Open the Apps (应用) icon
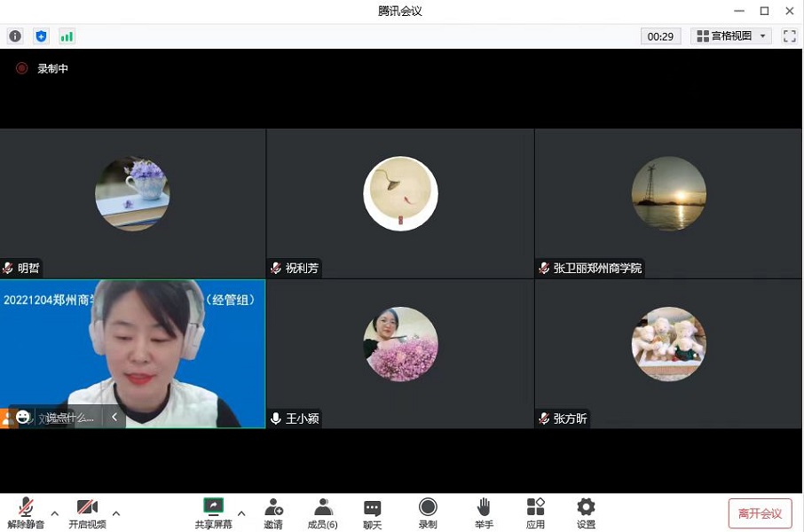This screenshot has width=804, height=532. [535, 512]
